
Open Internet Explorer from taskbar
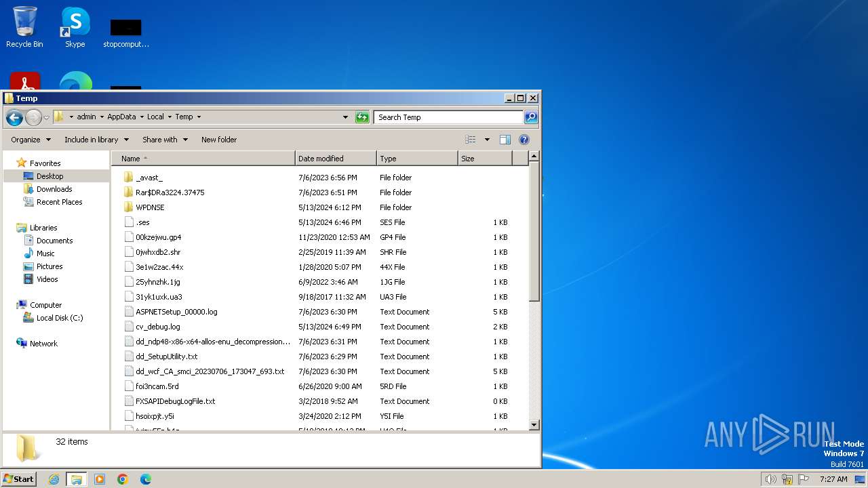(54, 479)
